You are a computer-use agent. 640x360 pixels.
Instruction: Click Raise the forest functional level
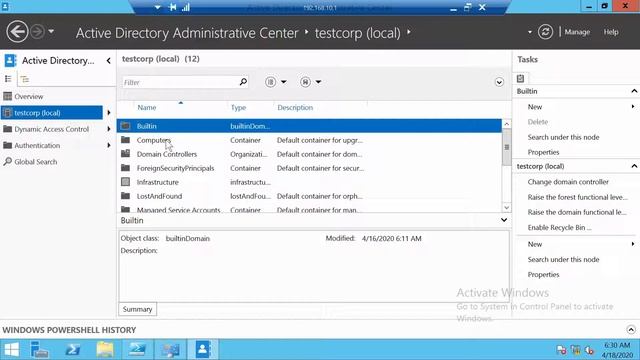coord(578,197)
